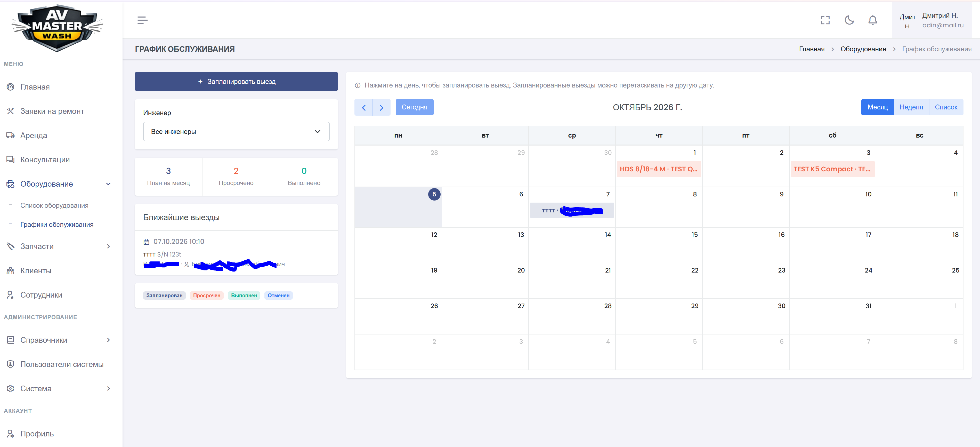Open the тттт event on October 7

[572, 210]
